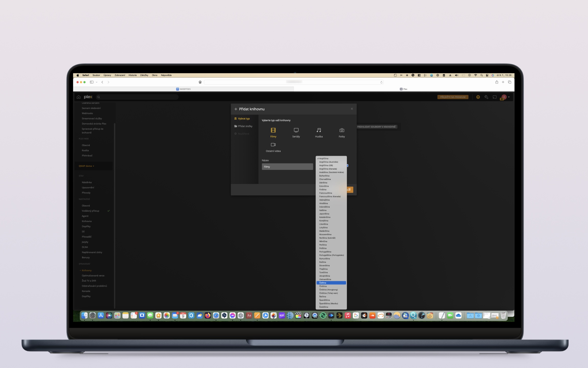
Task: Select the Fotky camera icon
Action: 342,130
